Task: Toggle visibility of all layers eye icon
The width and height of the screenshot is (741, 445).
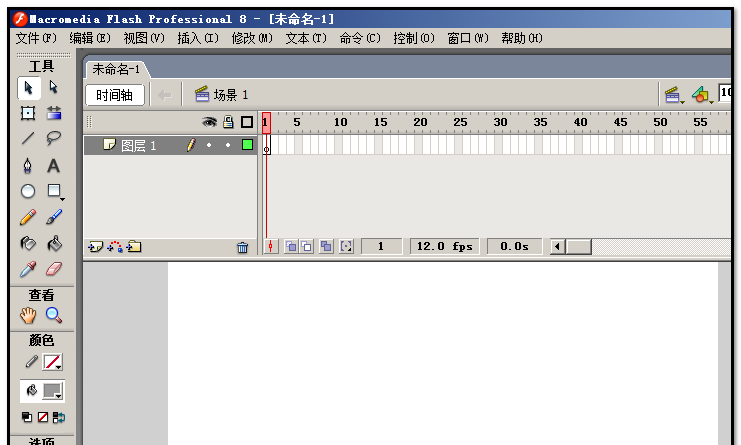Action: point(209,122)
